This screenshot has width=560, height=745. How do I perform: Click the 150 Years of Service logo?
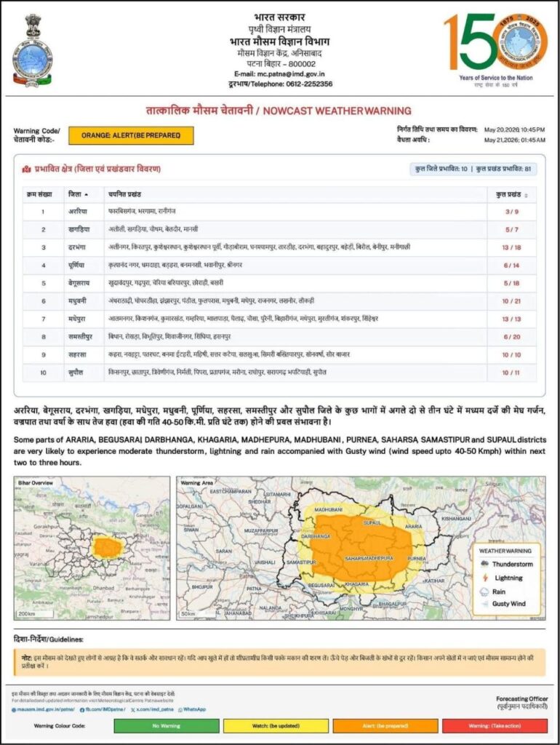tap(495, 49)
